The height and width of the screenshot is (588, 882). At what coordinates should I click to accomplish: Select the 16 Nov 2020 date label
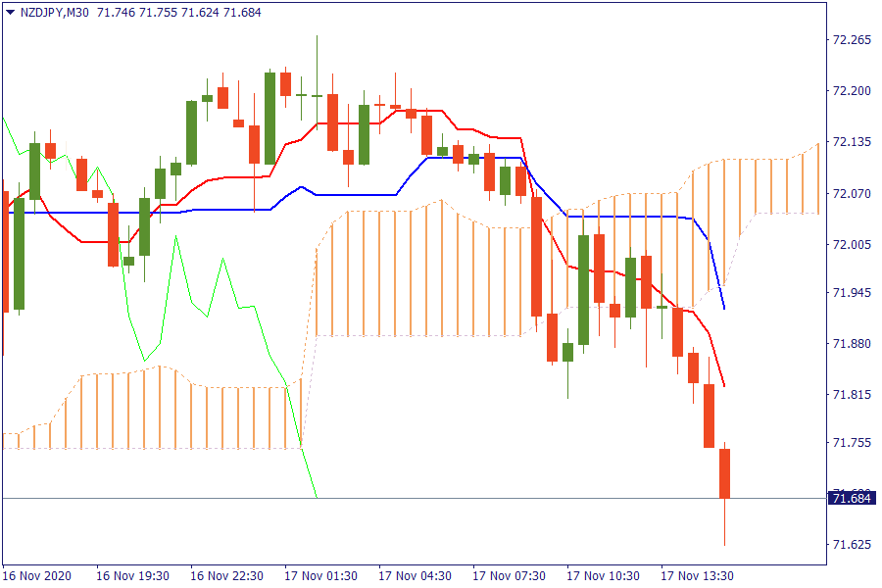point(37,575)
